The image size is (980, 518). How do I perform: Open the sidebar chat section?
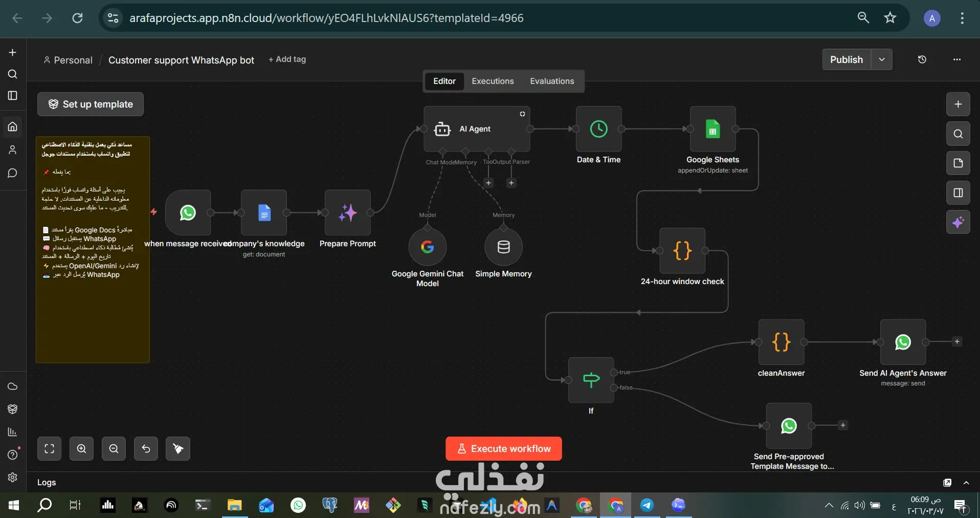[x=13, y=173]
